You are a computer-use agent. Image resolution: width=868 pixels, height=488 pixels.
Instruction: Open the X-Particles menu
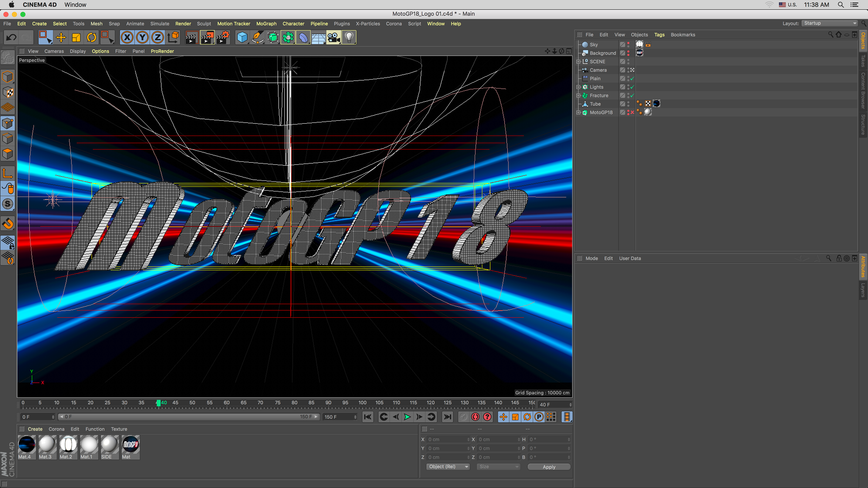tap(368, 23)
